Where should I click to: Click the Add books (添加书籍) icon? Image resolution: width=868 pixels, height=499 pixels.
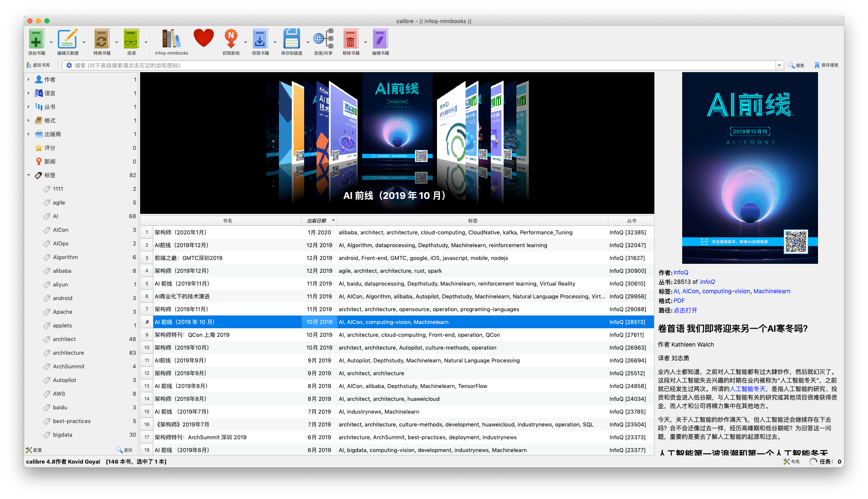(36, 39)
